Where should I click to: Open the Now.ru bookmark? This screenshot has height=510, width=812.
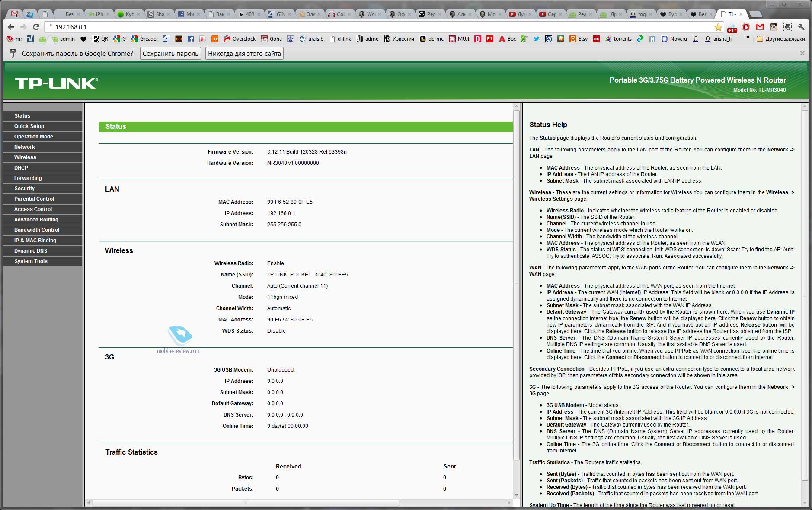pos(674,39)
